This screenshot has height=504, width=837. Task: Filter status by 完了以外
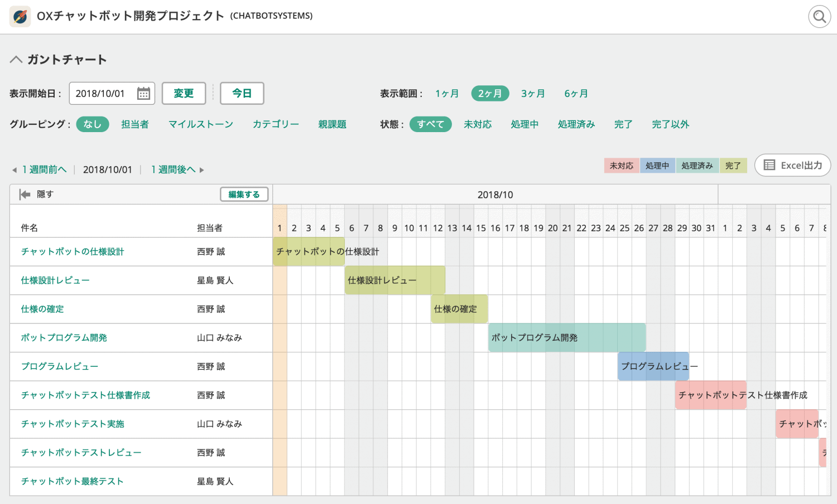pos(671,124)
